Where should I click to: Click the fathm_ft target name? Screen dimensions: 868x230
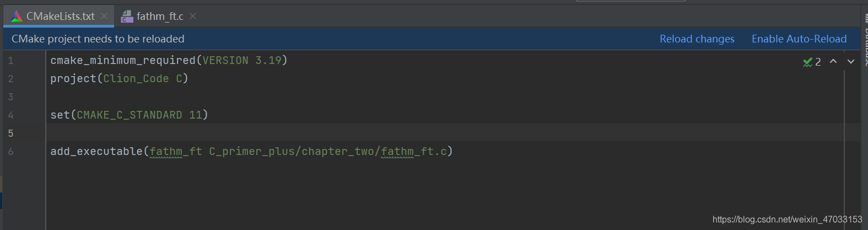(176, 151)
